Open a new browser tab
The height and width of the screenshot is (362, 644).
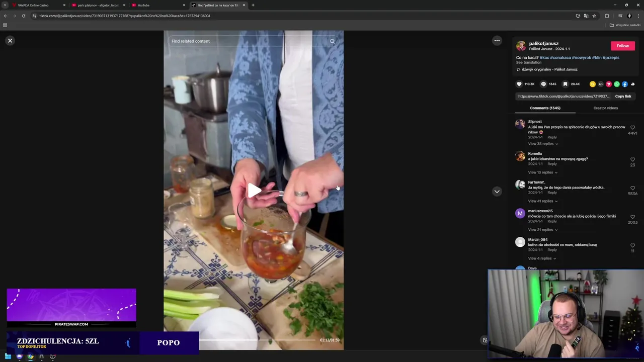(253, 5)
